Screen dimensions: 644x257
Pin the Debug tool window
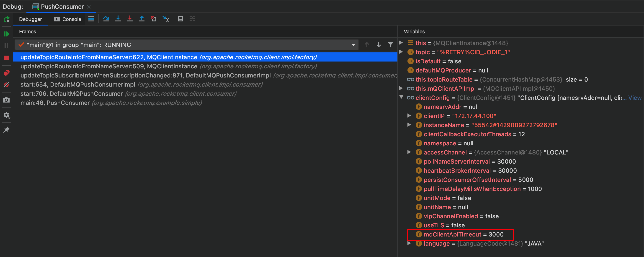(6, 129)
